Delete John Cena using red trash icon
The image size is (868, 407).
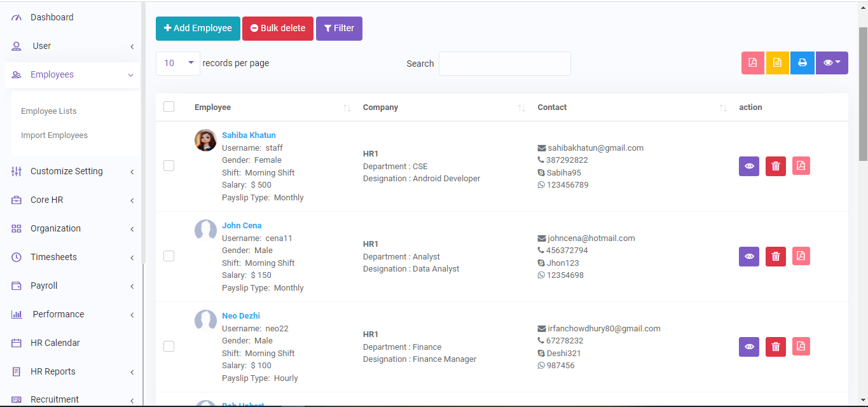pos(775,256)
